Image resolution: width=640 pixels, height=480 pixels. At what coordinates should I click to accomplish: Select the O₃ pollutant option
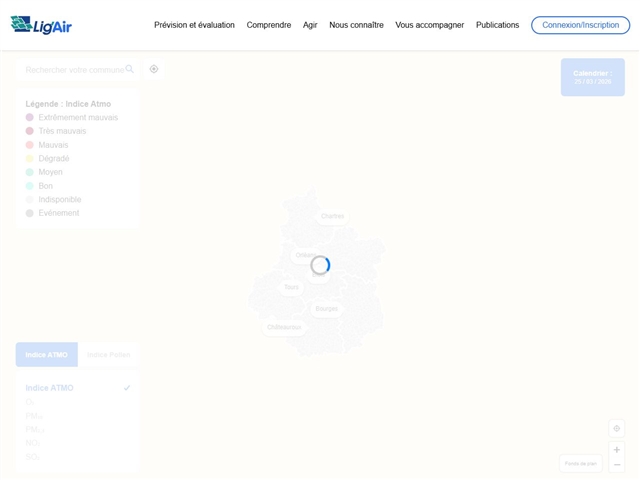[30, 402]
